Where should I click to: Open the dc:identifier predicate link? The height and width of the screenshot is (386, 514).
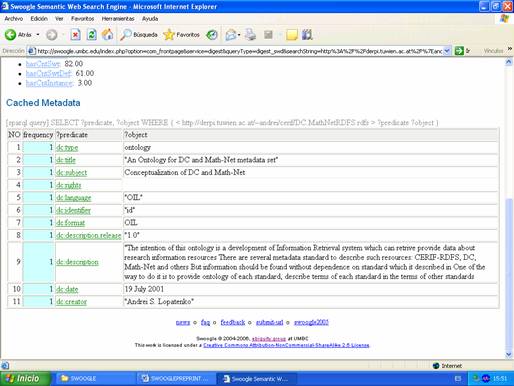(x=73, y=210)
